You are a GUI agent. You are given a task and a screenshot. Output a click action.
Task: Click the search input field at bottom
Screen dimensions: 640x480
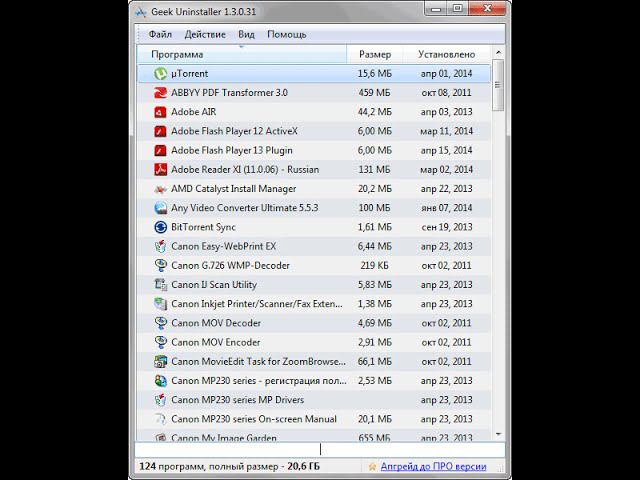(320, 449)
